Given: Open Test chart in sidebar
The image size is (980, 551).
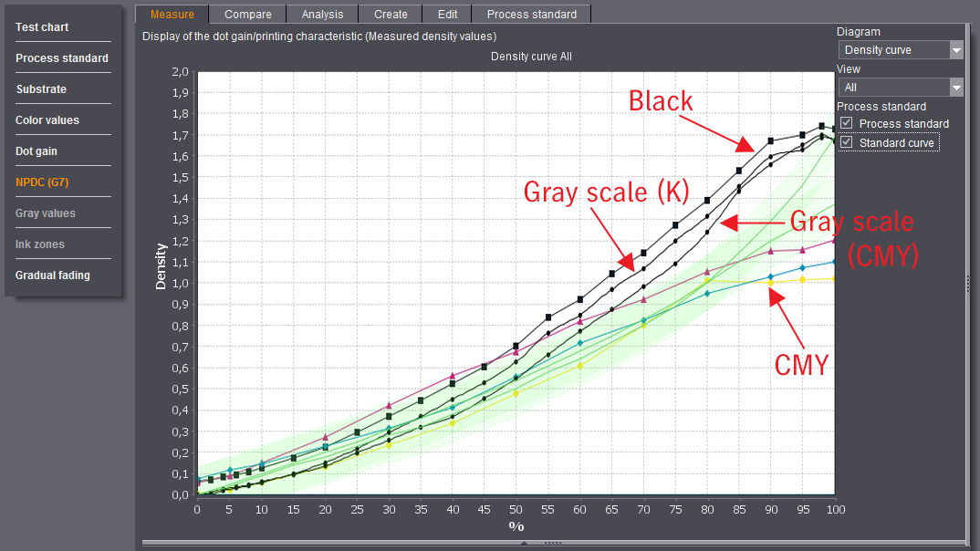Looking at the screenshot, I should click(x=42, y=27).
